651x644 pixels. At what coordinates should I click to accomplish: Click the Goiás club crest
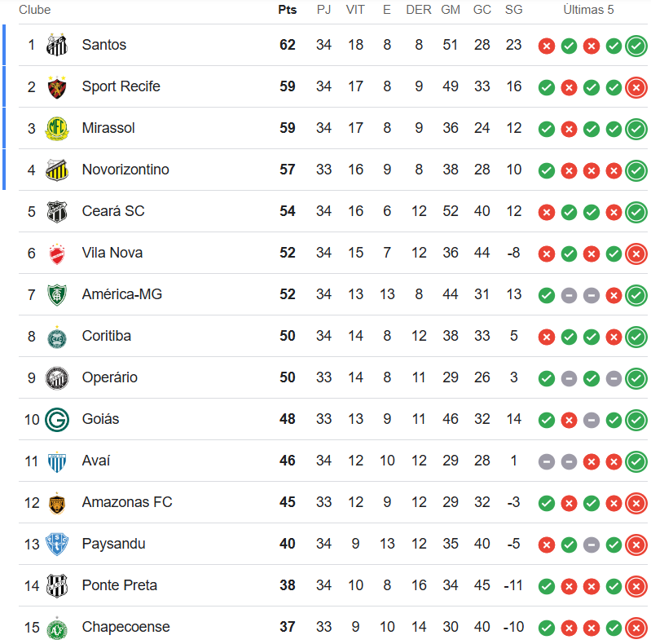pyautogui.click(x=56, y=419)
